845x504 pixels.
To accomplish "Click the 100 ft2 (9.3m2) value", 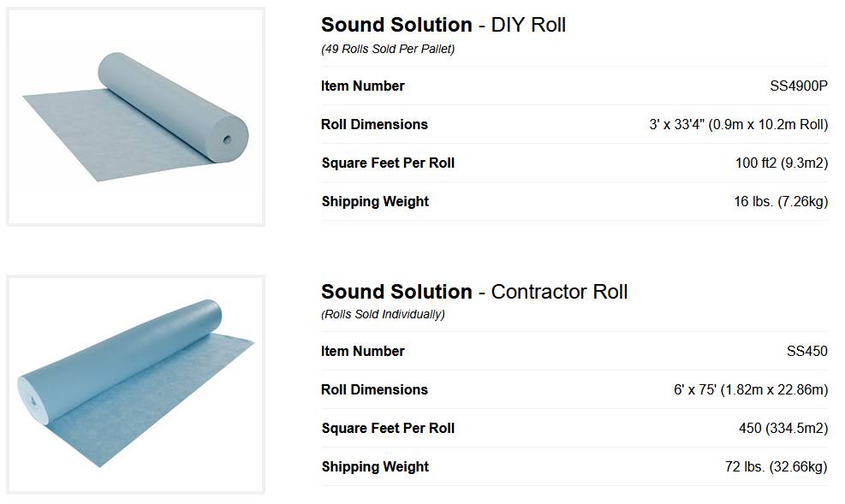I will [781, 163].
